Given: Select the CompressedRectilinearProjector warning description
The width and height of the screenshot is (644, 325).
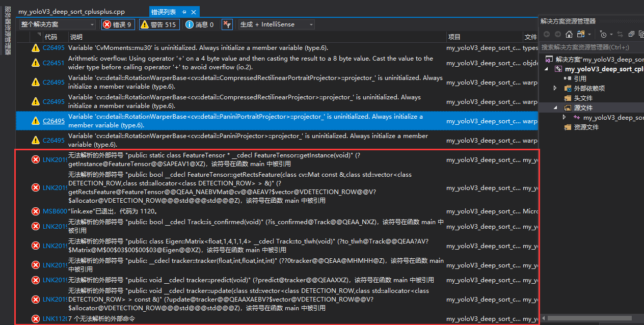Looking at the screenshot, I should click(x=245, y=101).
